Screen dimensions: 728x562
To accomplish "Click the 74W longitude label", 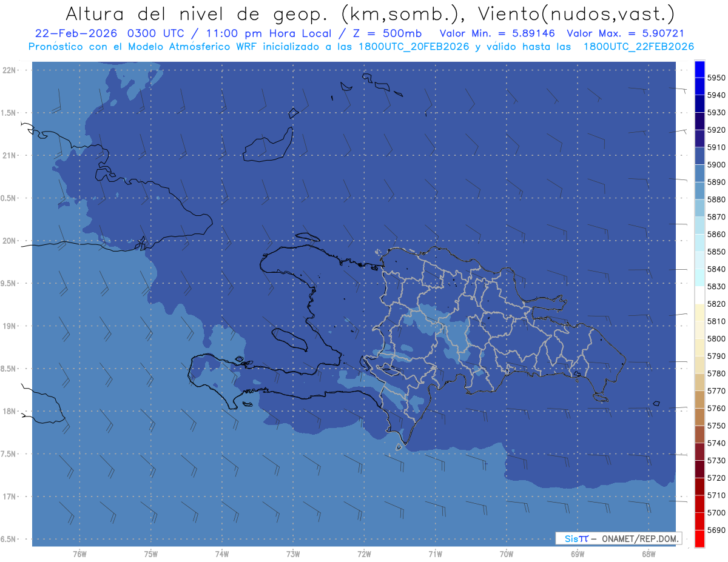I will click(x=222, y=554).
